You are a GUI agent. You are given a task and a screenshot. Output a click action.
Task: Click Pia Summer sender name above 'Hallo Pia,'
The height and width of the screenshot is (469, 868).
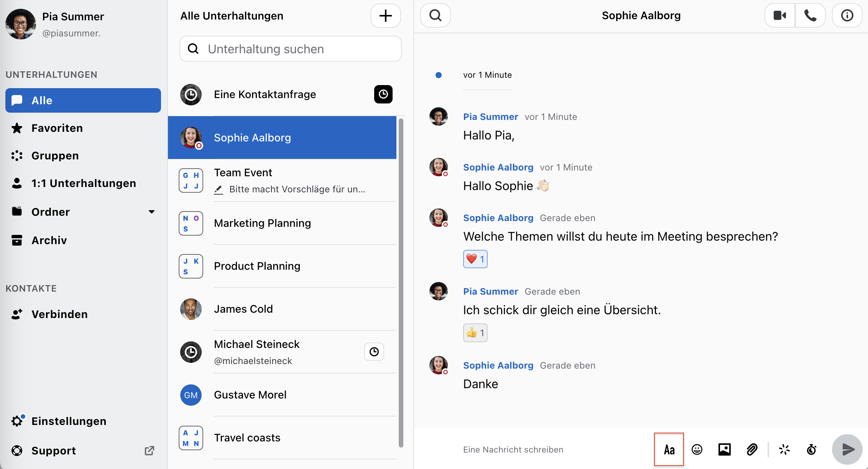point(490,117)
